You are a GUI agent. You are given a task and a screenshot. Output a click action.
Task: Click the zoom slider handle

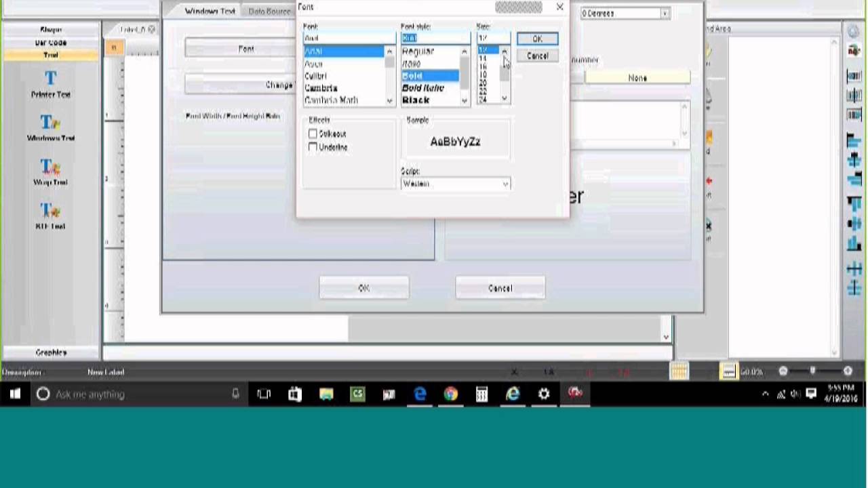click(x=812, y=371)
